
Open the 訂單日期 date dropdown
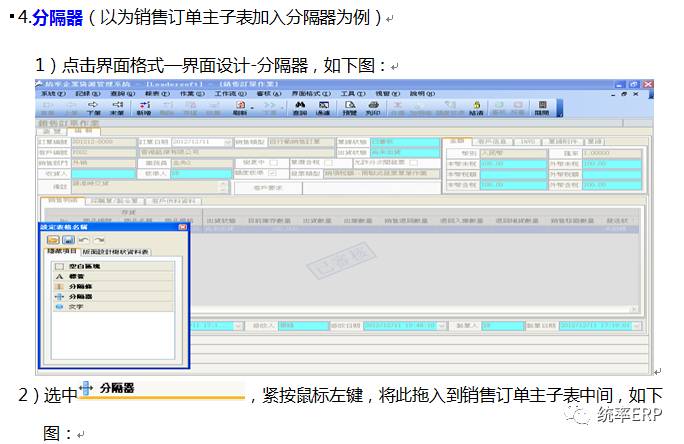pos(229,142)
